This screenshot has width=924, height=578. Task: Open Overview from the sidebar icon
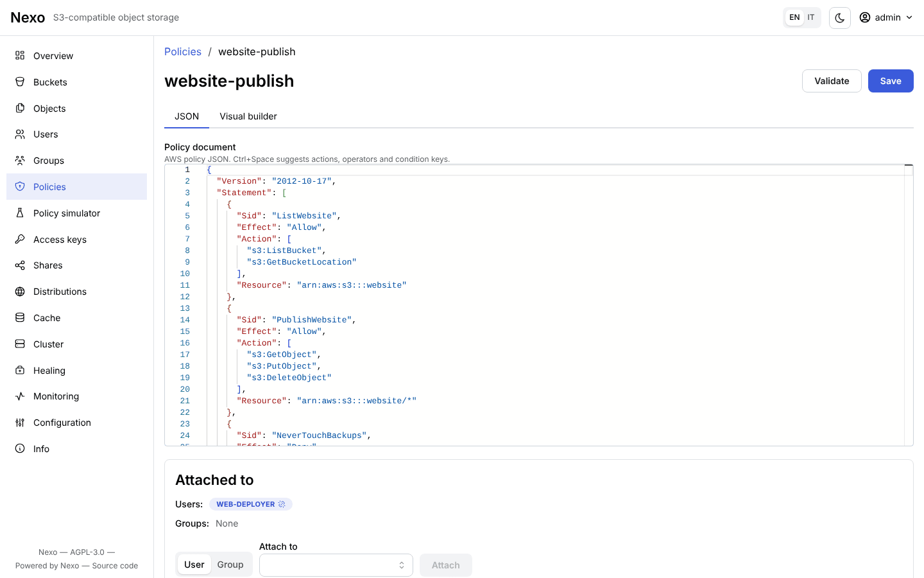tap(20, 56)
